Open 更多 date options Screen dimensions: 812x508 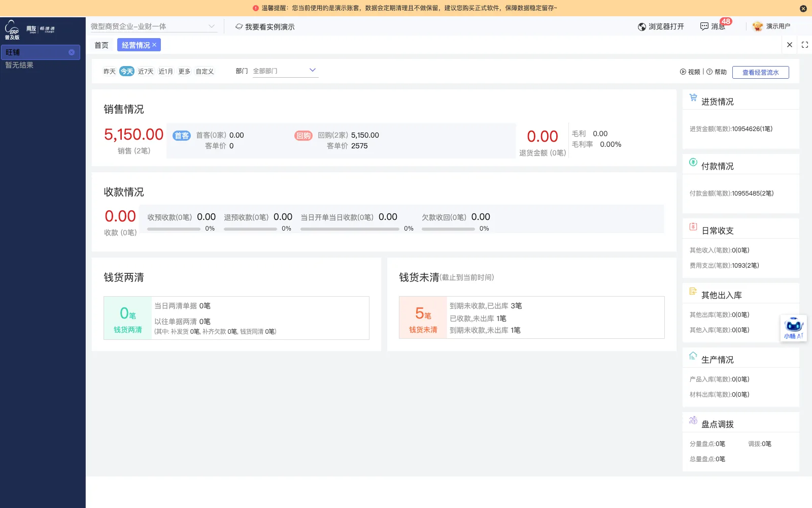184,72
